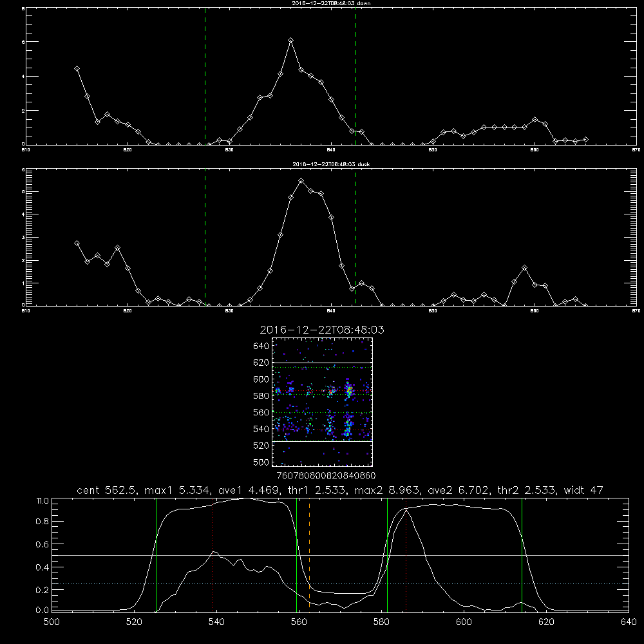Click the solid green line near 560 in profile plot
644x644 pixels.
coord(296,555)
